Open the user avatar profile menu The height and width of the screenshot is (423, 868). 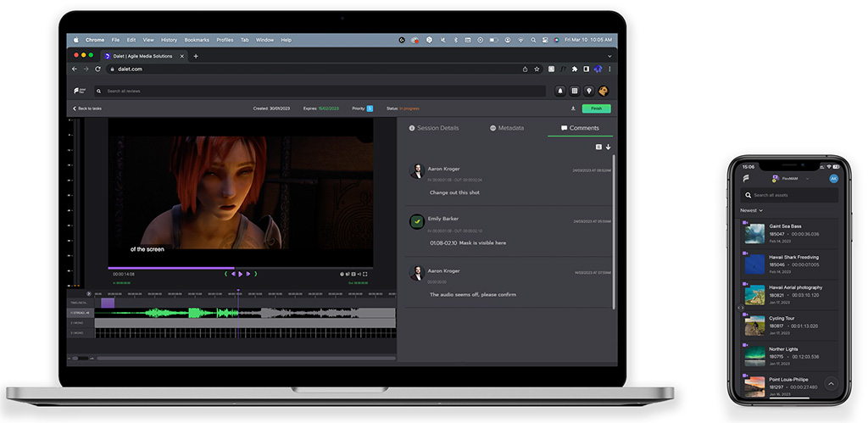click(x=604, y=91)
